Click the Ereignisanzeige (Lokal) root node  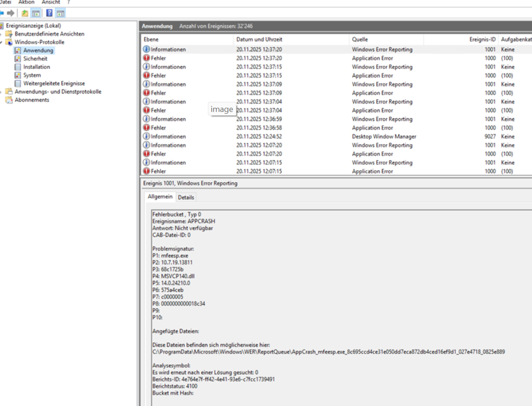pos(33,25)
